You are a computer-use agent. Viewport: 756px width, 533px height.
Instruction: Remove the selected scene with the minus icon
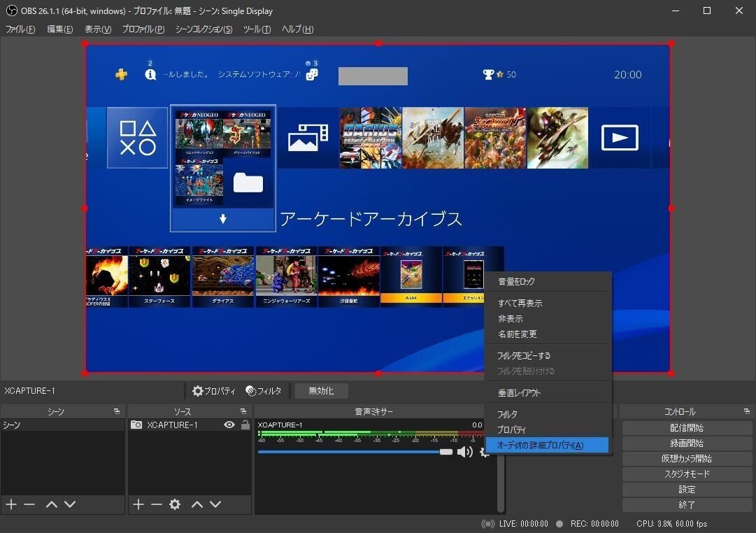pos(29,504)
